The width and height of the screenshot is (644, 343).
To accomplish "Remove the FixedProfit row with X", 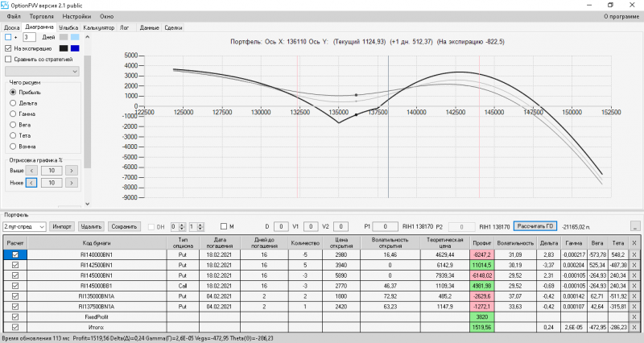I will 634,316.
